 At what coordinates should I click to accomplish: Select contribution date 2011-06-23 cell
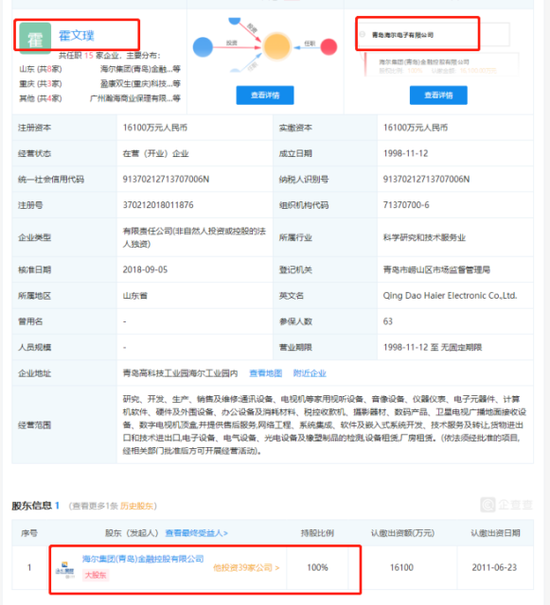[x=494, y=568]
